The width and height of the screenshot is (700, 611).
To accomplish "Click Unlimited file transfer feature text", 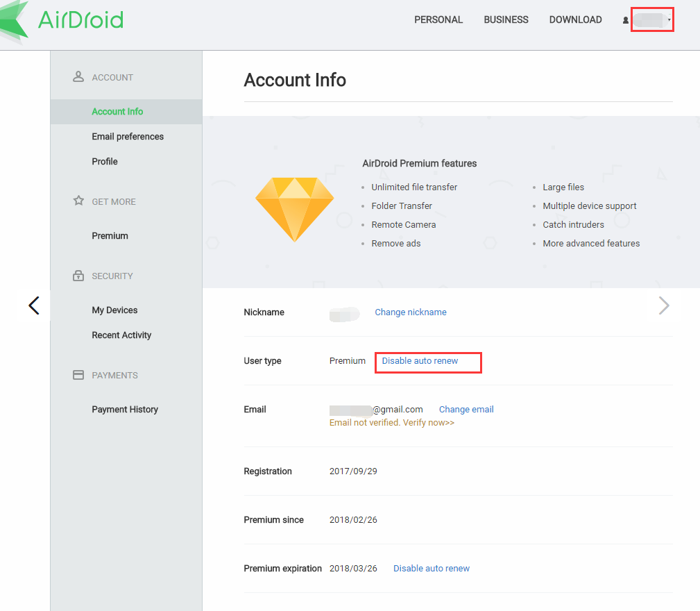I will coord(414,187).
